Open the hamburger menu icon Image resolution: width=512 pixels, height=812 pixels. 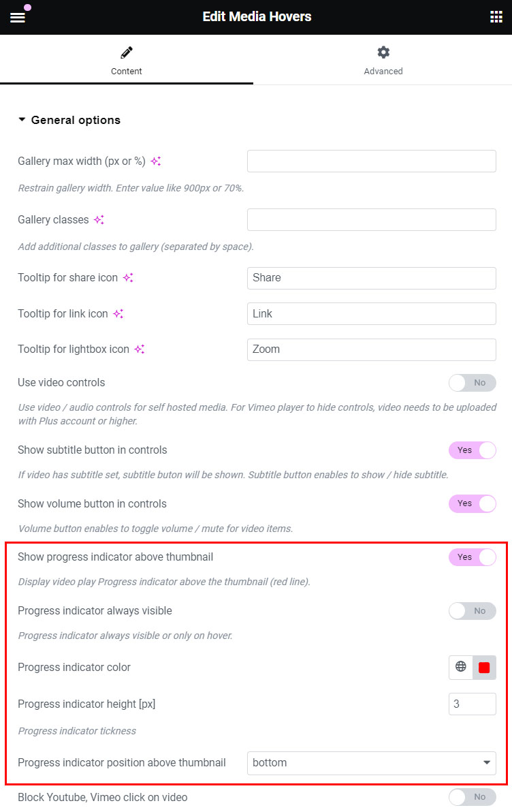(x=18, y=17)
